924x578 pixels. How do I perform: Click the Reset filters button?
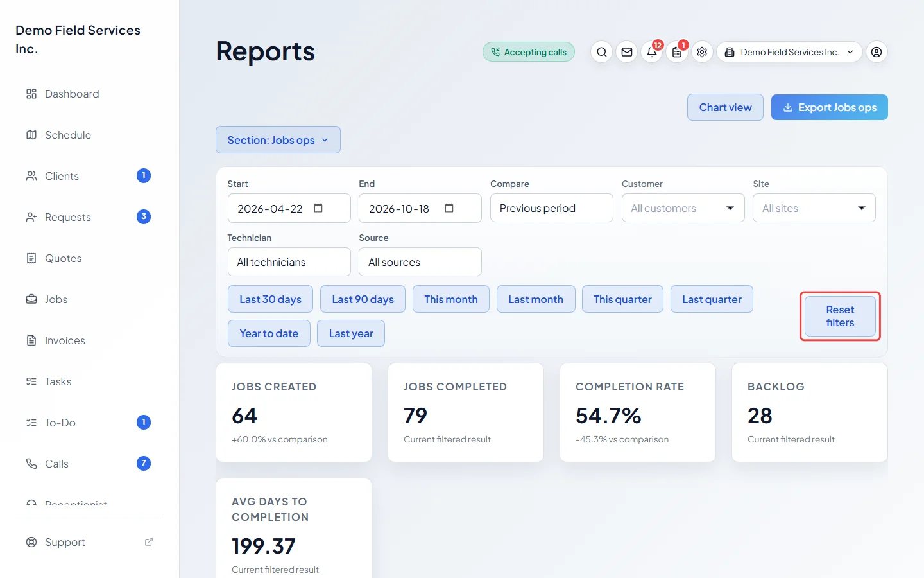tap(840, 316)
